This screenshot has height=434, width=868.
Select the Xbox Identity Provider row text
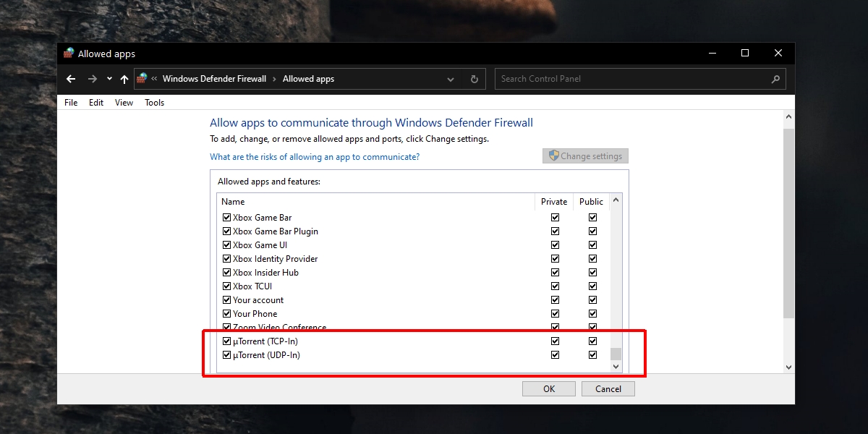(275, 259)
